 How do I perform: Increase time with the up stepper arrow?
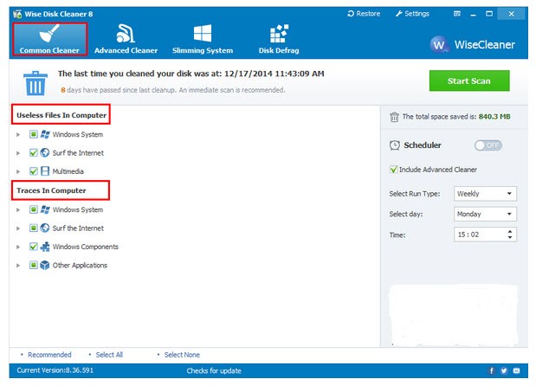tap(510, 232)
